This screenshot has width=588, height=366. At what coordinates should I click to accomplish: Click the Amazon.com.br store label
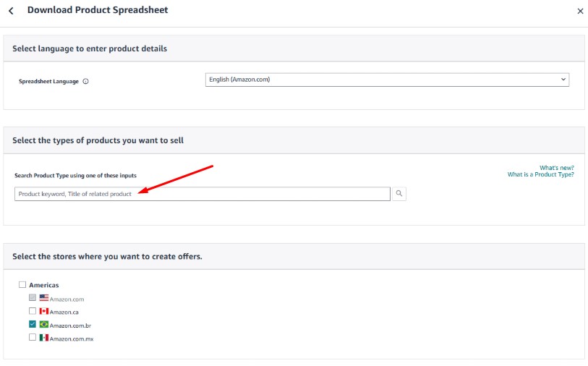pyautogui.click(x=70, y=325)
